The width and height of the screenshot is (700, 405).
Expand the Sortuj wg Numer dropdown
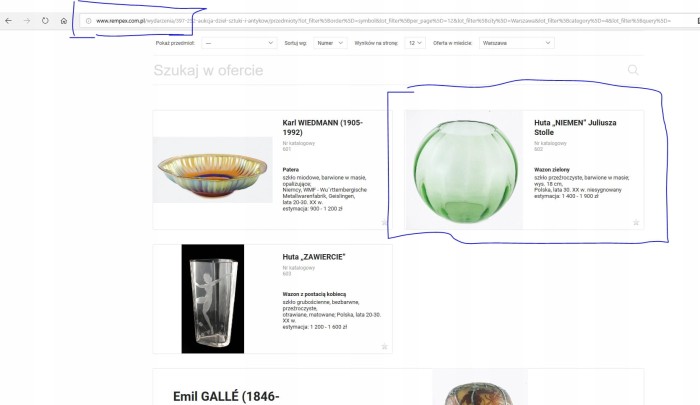[330, 43]
